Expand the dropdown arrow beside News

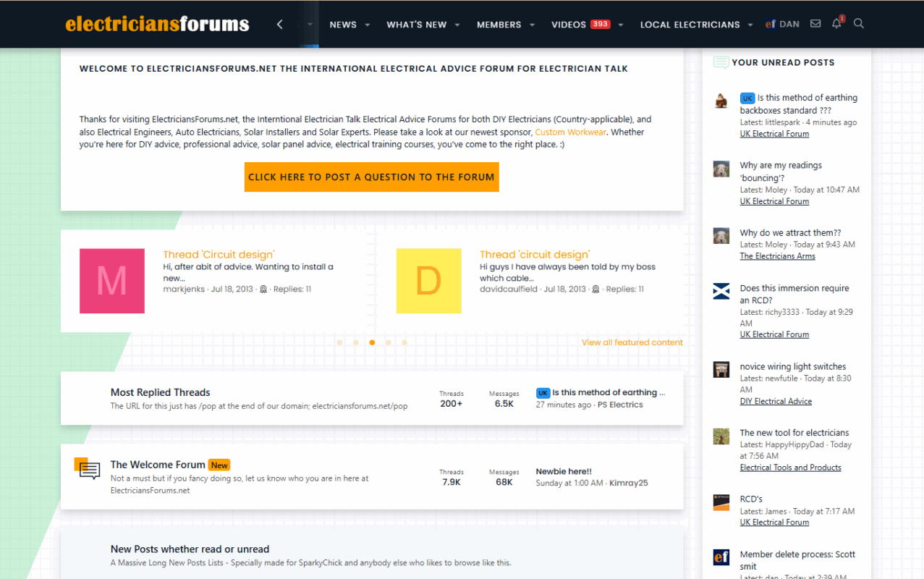coord(368,25)
